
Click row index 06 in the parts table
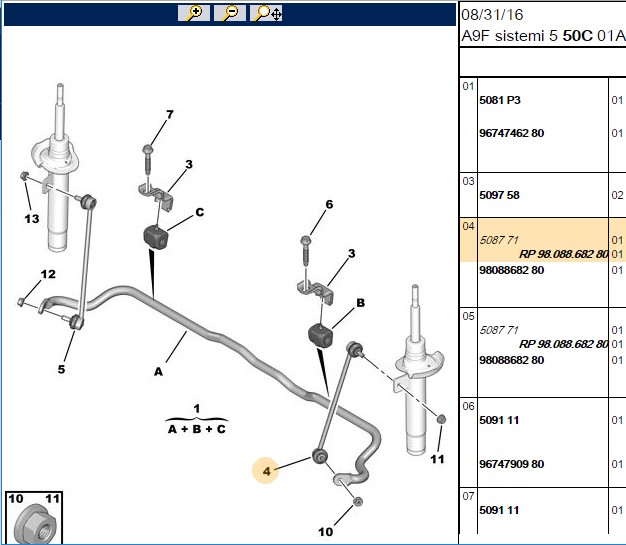[468, 406]
